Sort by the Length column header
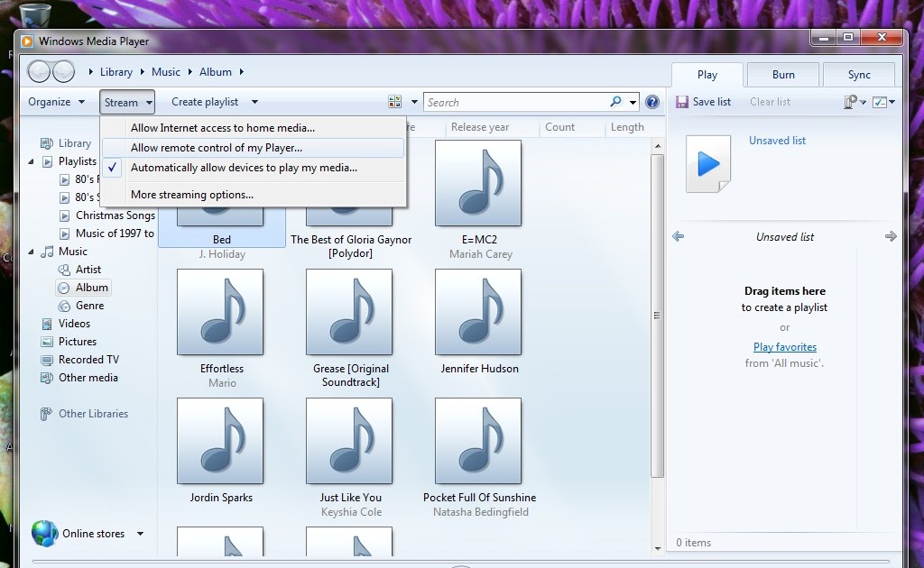Image resolution: width=924 pixels, height=568 pixels. [627, 127]
